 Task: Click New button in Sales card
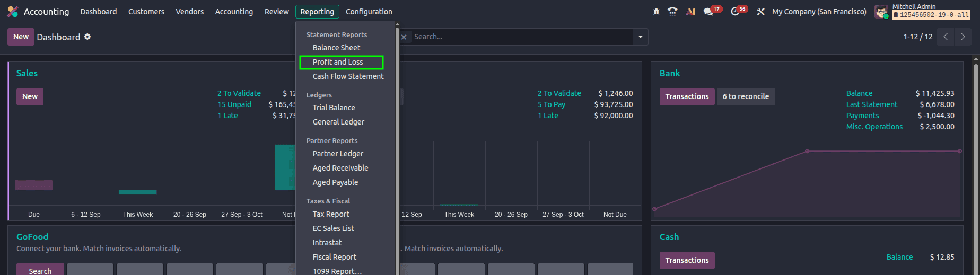pos(30,96)
